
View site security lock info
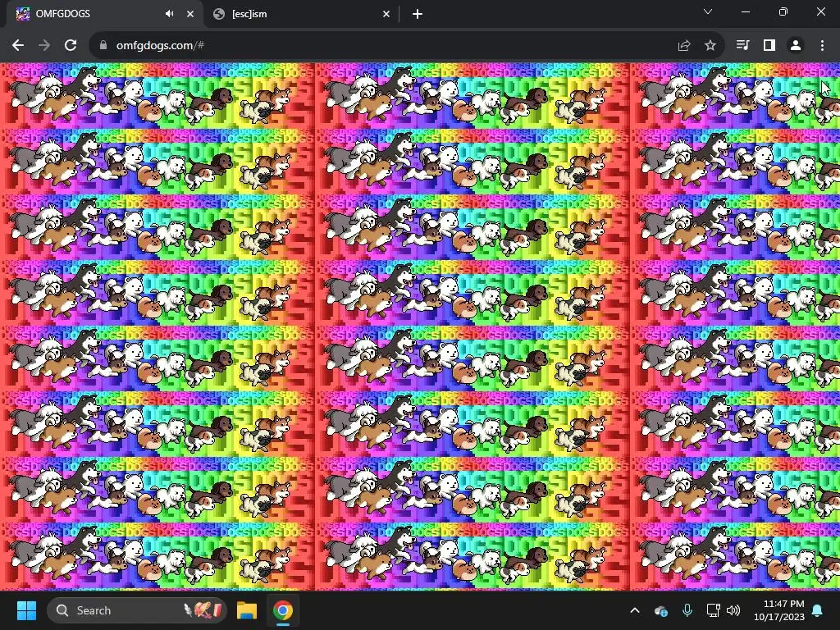point(103,46)
